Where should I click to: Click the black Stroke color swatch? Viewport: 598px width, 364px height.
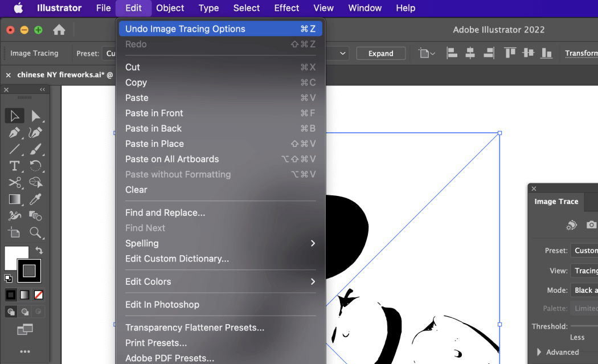coord(29,271)
